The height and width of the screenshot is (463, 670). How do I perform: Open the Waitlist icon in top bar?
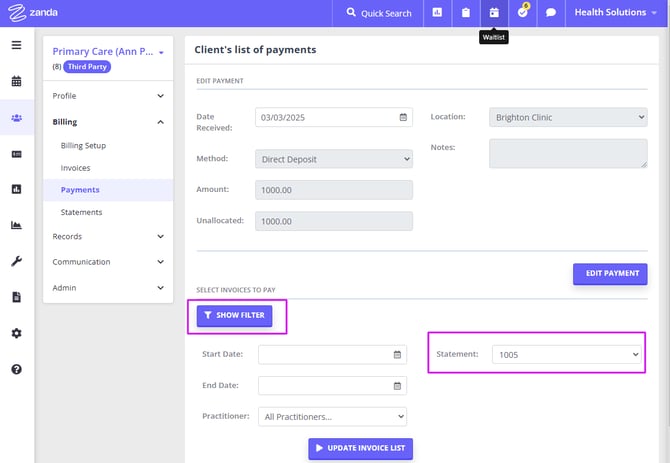point(494,13)
